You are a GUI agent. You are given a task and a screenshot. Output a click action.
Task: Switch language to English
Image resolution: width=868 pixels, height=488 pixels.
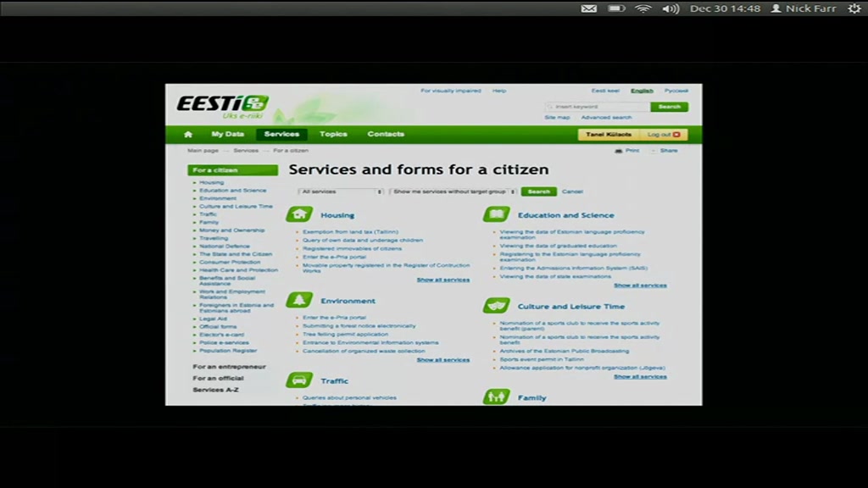click(643, 91)
